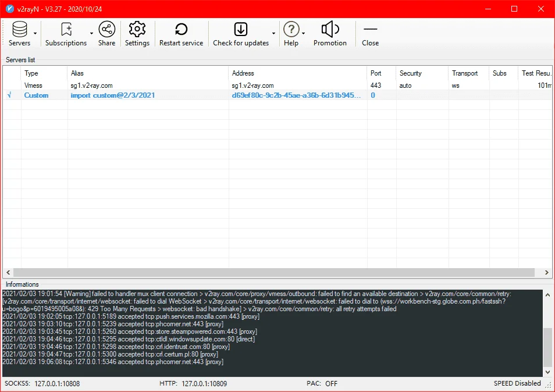The image size is (555, 392).
Task: Click the log vertical scrollbar thumb
Action: pos(547,347)
